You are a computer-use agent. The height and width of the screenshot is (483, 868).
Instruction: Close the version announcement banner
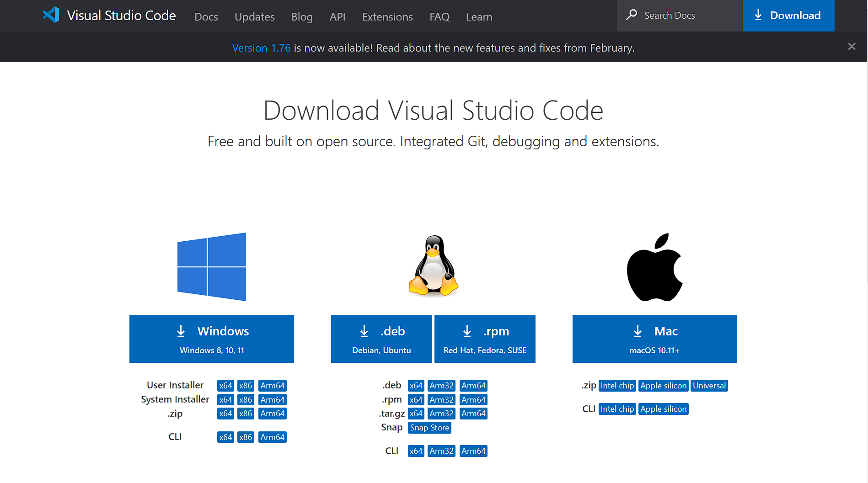[852, 47]
